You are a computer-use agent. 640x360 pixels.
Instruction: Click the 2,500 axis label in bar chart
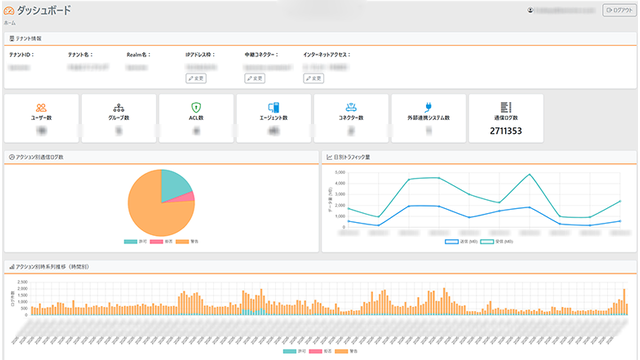(x=22, y=282)
